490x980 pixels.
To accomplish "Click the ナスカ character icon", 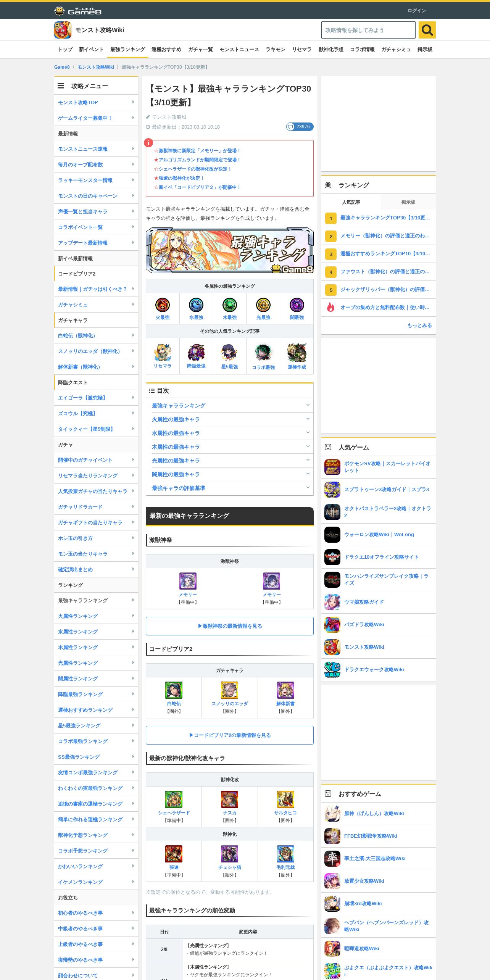I will [230, 799].
